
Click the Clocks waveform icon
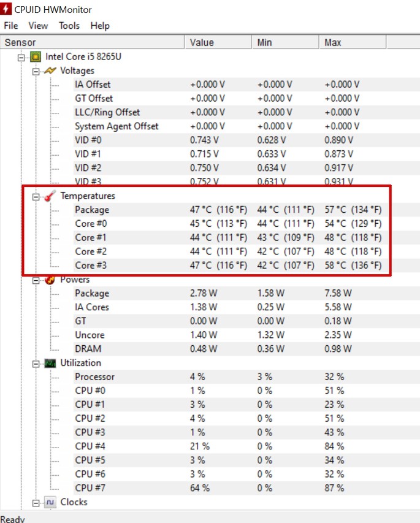click(x=50, y=502)
